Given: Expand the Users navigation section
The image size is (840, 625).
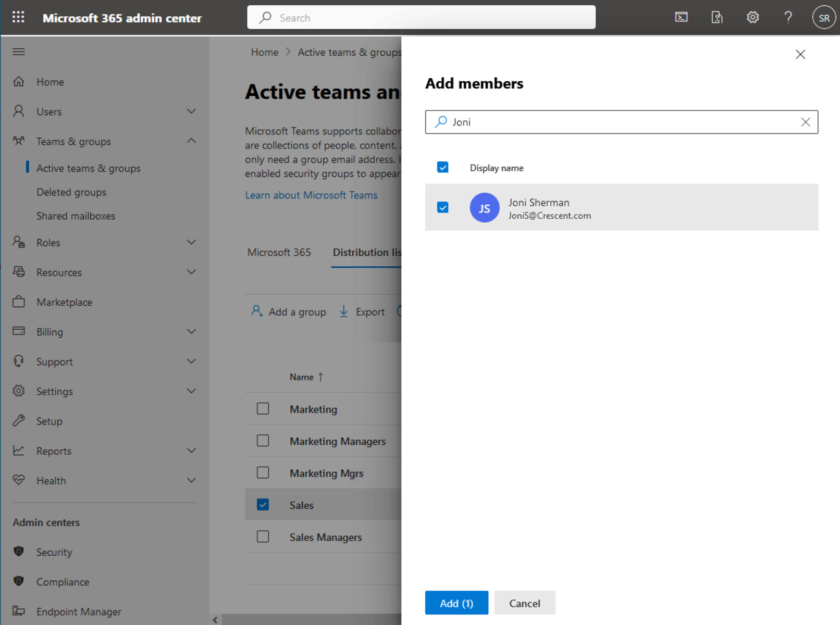Looking at the screenshot, I should coord(191,111).
